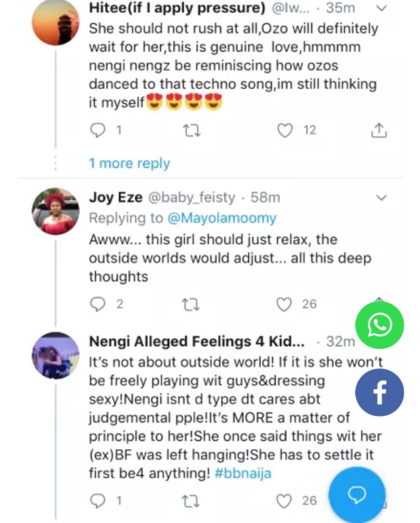Open Joy Eze's profile picture
Viewport: 420px width, 523px height.
55,210
